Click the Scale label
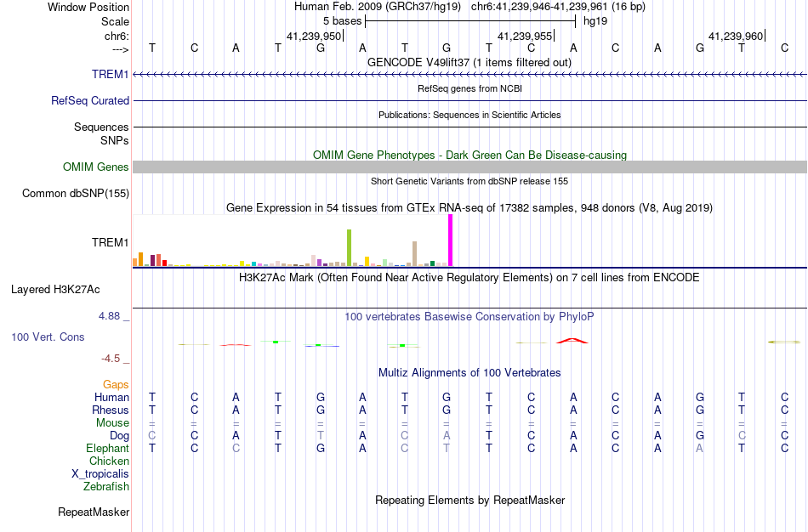808x532 pixels. point(116,21)
